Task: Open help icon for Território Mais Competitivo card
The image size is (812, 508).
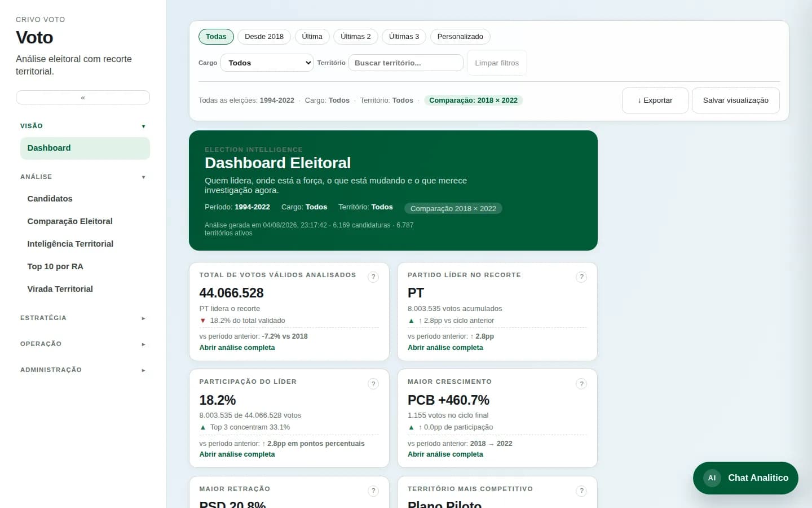Action: 581,491
